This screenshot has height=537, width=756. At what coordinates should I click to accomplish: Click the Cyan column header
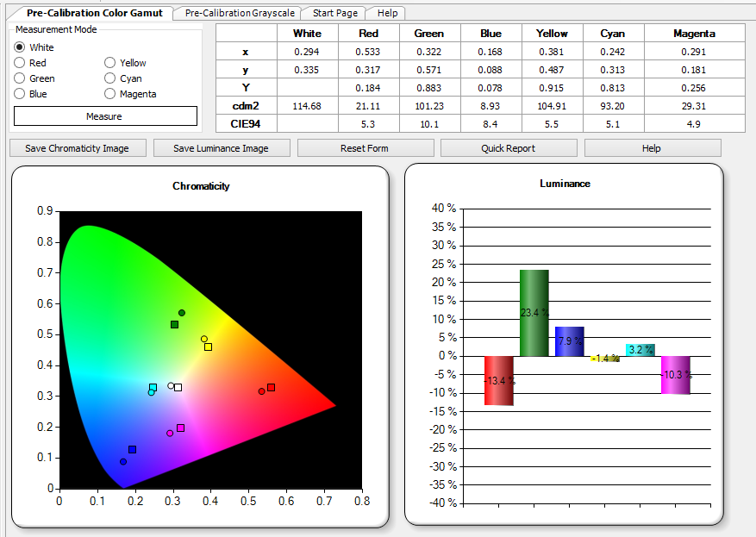613,34
